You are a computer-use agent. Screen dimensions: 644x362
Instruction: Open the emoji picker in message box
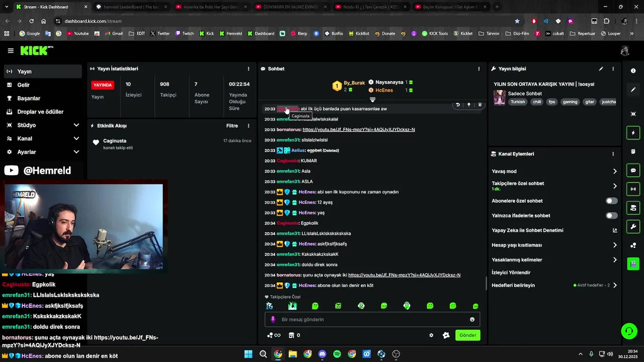point(472,319)
